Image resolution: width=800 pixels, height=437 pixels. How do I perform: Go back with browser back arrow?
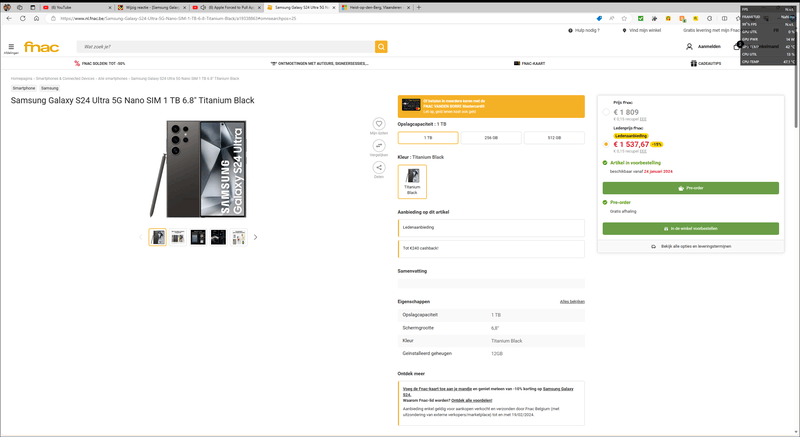9,18
